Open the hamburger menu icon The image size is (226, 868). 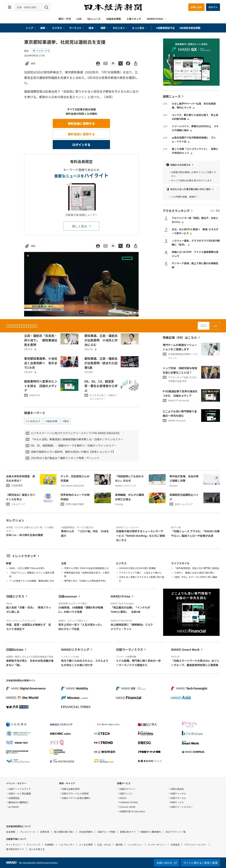tap(9, 7)
